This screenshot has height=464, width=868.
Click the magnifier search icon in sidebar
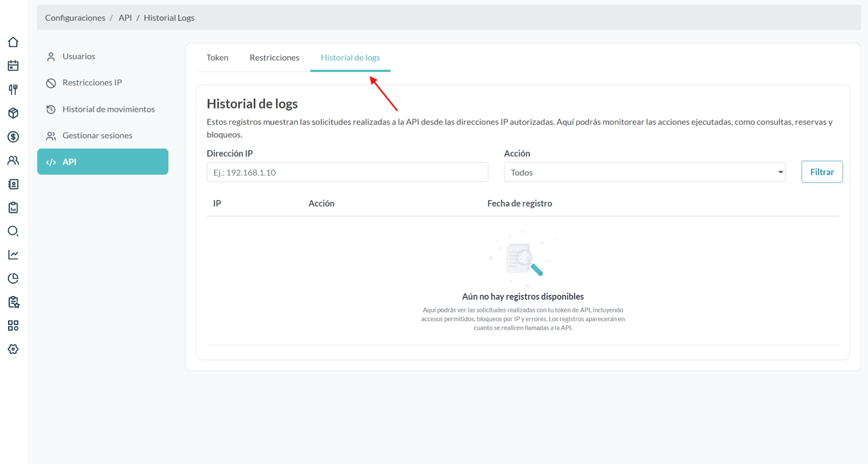(x=14, y=231)
